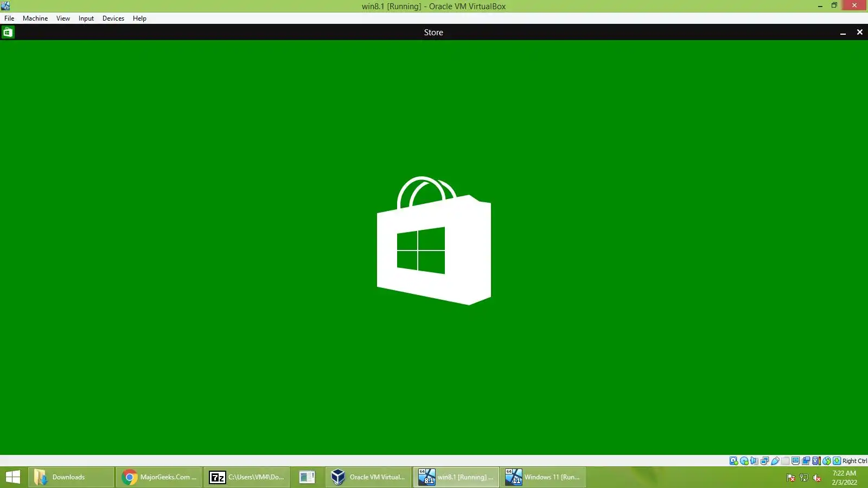Click the network adapter status icon
Viewport: 868px width, 488px height.
pos(764,461)
